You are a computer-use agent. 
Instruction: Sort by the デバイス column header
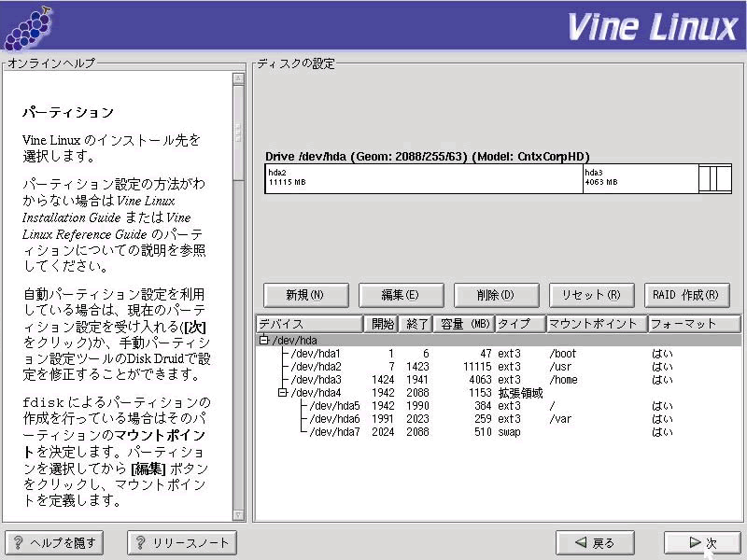tap(310, 324)
